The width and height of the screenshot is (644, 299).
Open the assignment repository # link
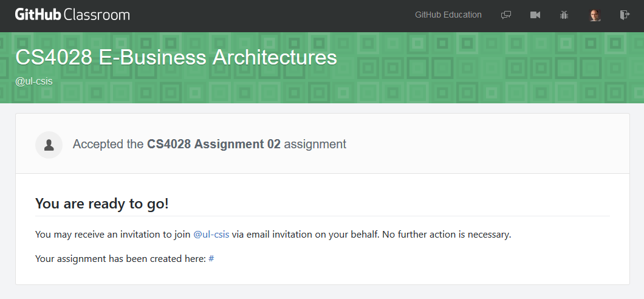[x=211, y=259]
